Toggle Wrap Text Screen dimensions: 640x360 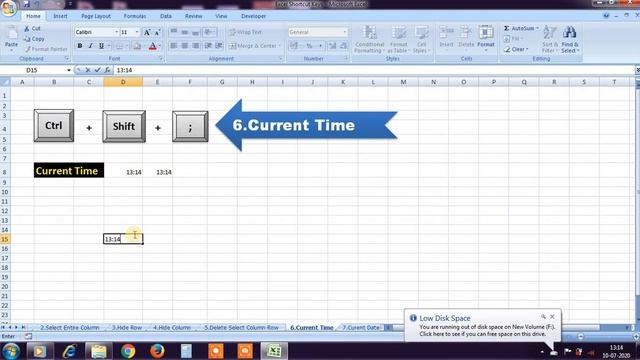245,32
